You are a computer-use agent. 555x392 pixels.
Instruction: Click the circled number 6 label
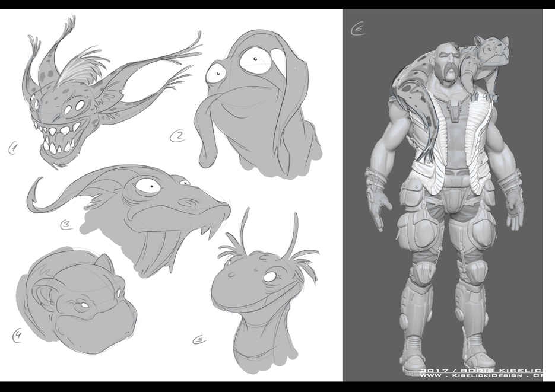[x=359, y=29]
